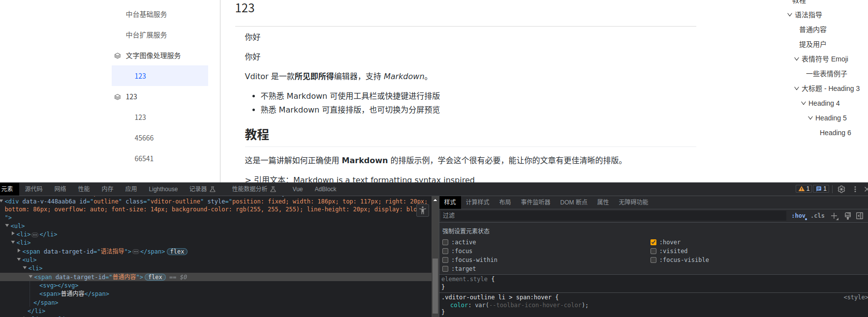Viewport: 868px width, 317px height.
Task: Collapse Heading 4 outline section
Action: click(x=804, y=103)
